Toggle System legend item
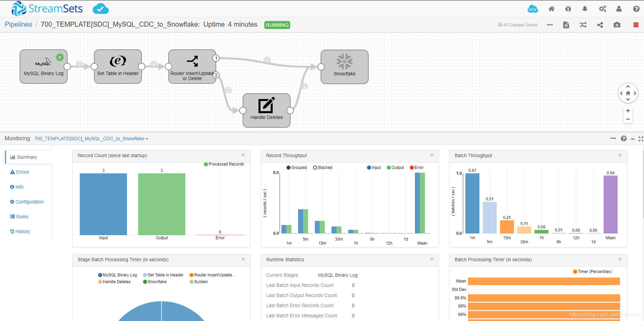The width and height of the screenshot is (644, 321). 199,282
